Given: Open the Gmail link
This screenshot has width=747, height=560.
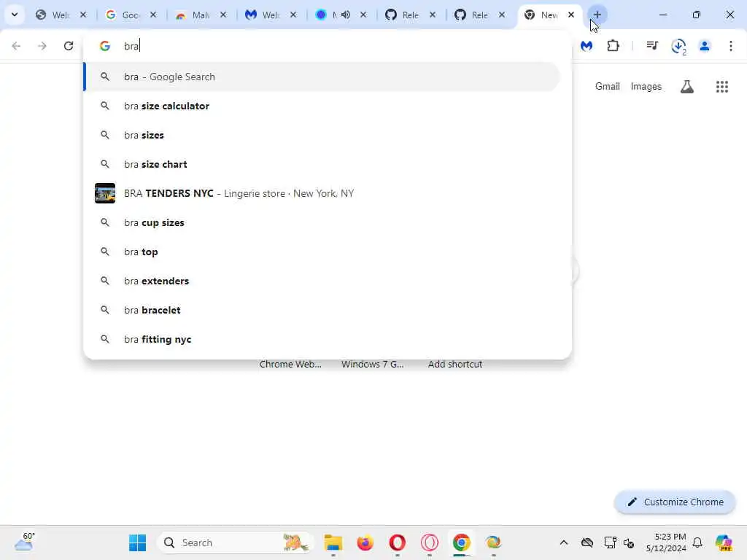Looking at the screenshot, I should point(608,87).
